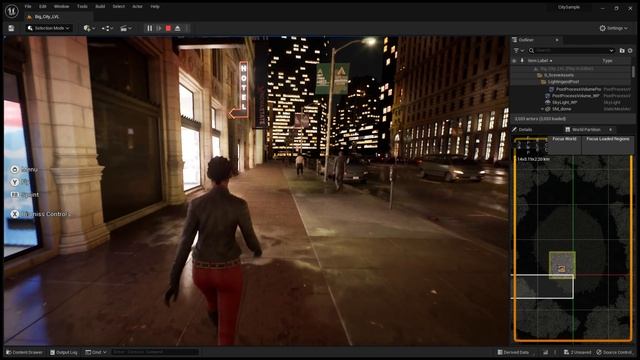Eject from the player controller

[178, 28]
